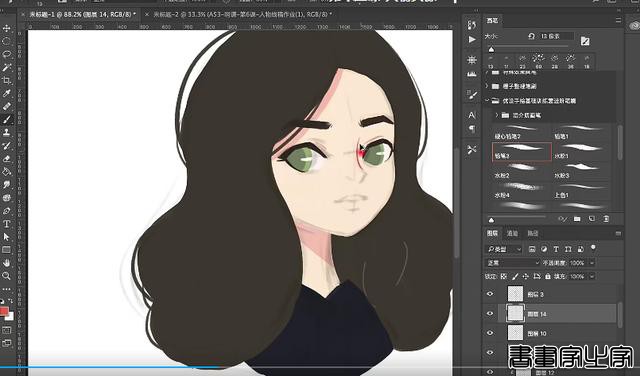
Task: Select the Eraser tool
Action: [7, 159]
